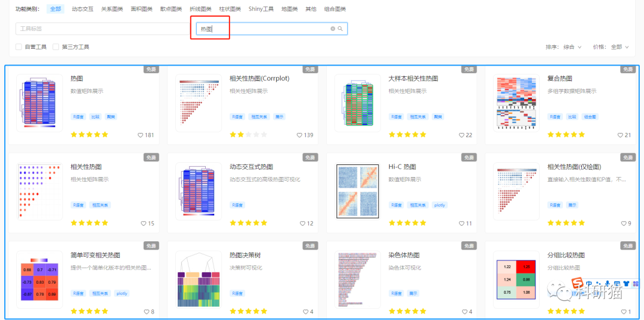Open the 复合热图 preview thumbnail
644x320 pixels.
pos(516,103)
